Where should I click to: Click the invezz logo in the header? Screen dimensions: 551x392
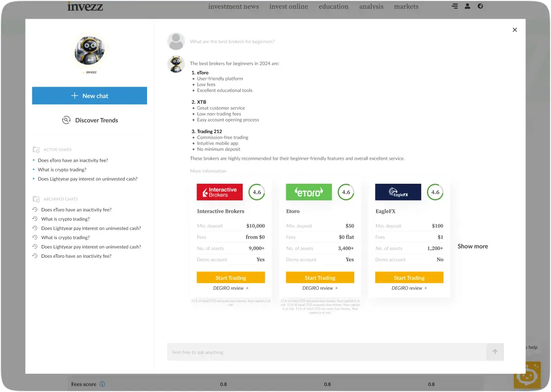pos(85,6)
